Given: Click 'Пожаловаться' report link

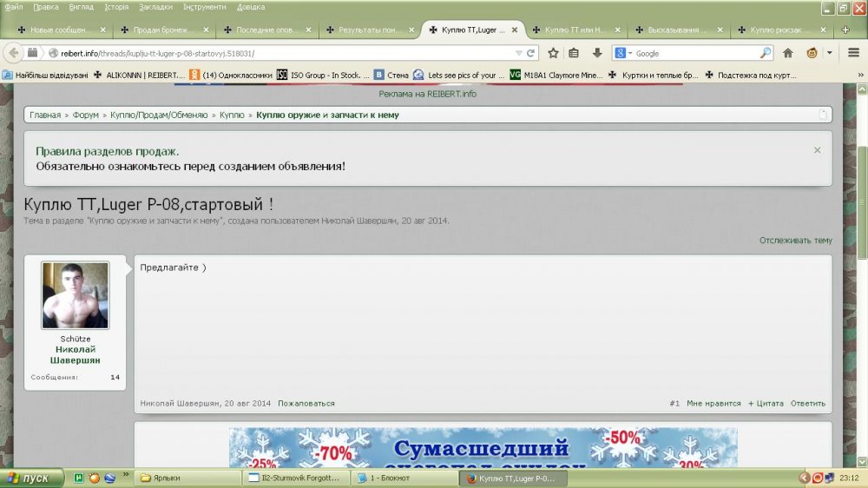Looking at the screenshot, I should 306,403.
